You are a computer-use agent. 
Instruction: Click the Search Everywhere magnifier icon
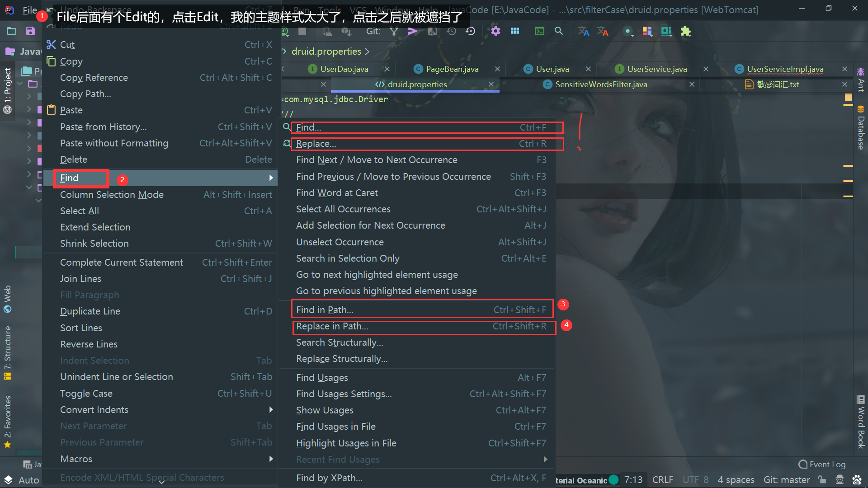pos(559,31)
